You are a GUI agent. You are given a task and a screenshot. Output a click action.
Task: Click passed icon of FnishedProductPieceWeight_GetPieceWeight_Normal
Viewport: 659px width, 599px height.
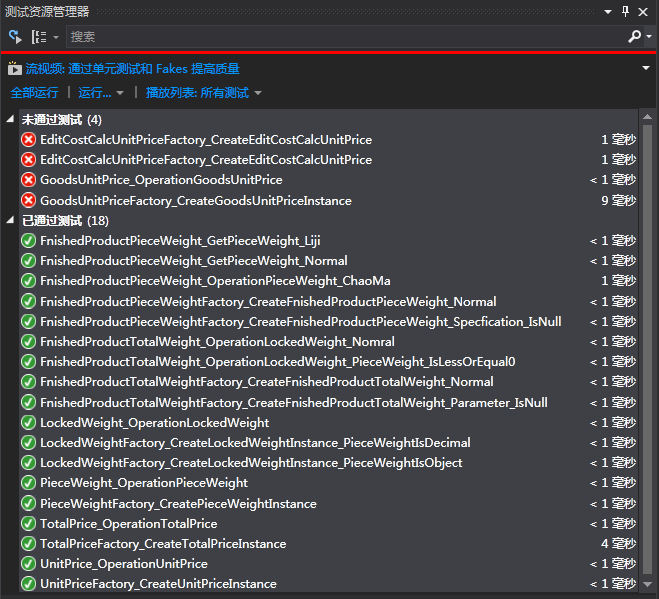29,261
